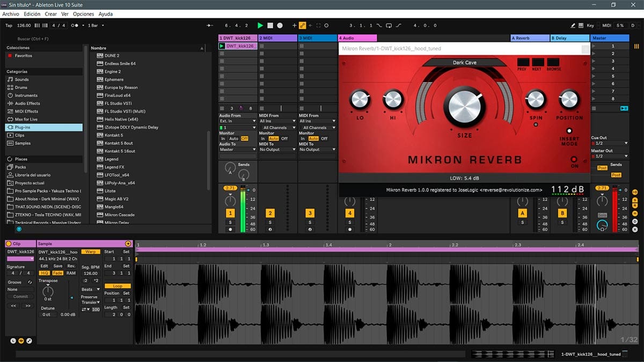644x362 pixels.
Task: Click the Transpose knob in Sample box
Action: coord(48,291)
